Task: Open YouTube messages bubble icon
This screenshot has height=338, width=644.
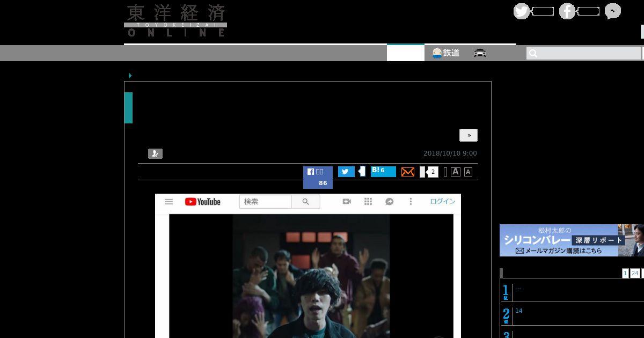Action: 390,201
